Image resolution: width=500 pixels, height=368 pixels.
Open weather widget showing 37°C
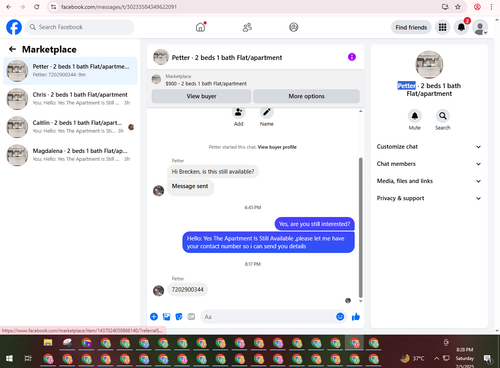tap(413, 359)
